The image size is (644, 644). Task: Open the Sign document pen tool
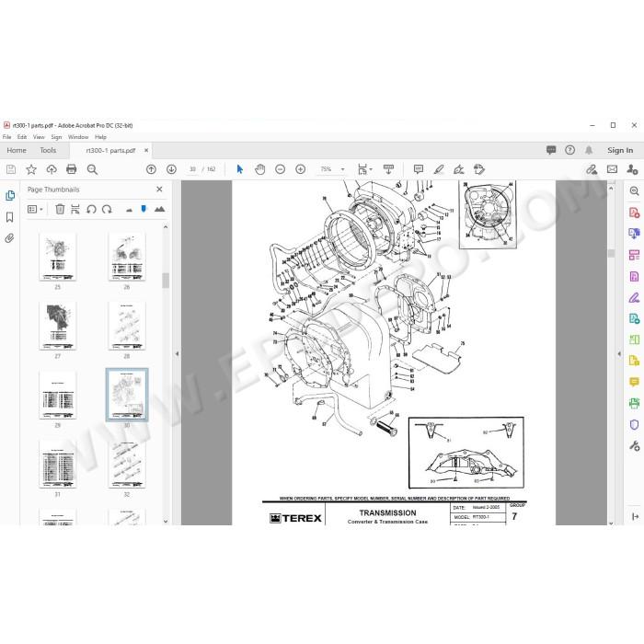click(x=459, y=169)
